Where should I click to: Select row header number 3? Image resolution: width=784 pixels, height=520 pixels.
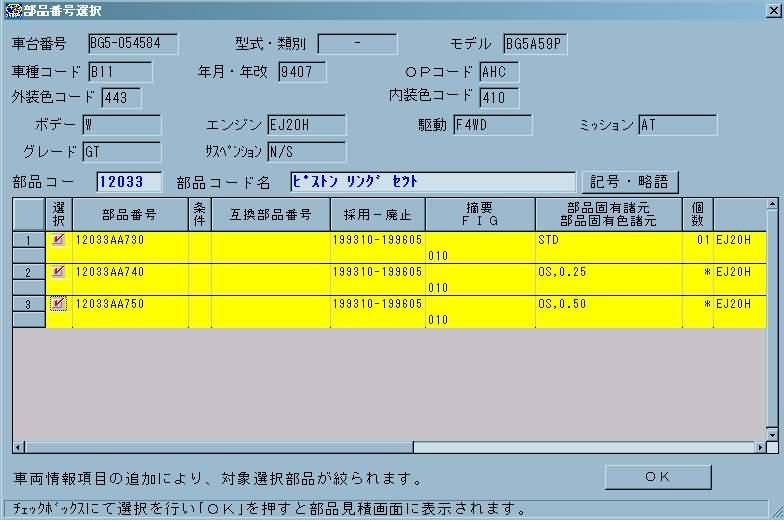28,304
